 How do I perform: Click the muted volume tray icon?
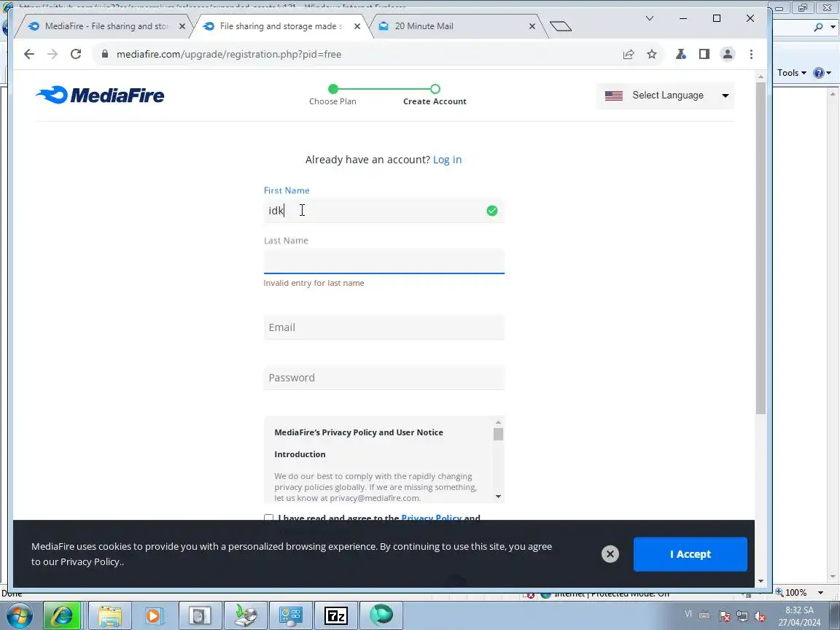click(760, 616)
